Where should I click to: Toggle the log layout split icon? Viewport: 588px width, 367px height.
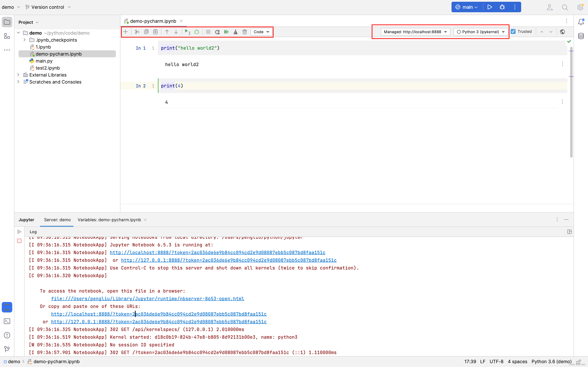(x=569, y=232)
